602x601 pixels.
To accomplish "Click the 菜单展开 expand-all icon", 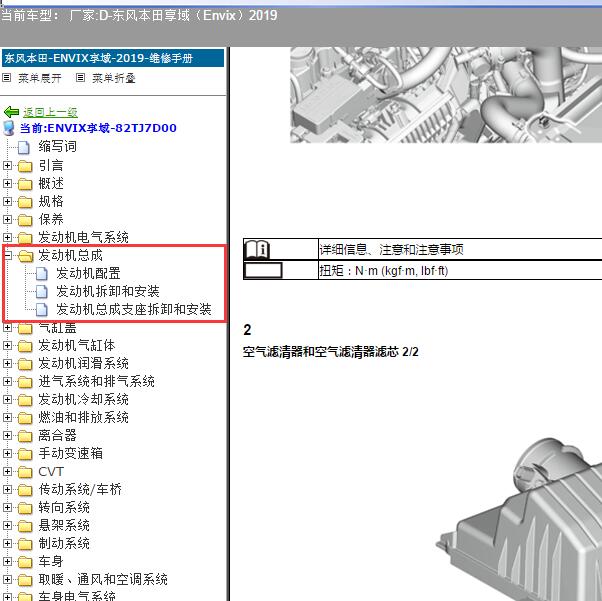I will click(x=7, y=78).
